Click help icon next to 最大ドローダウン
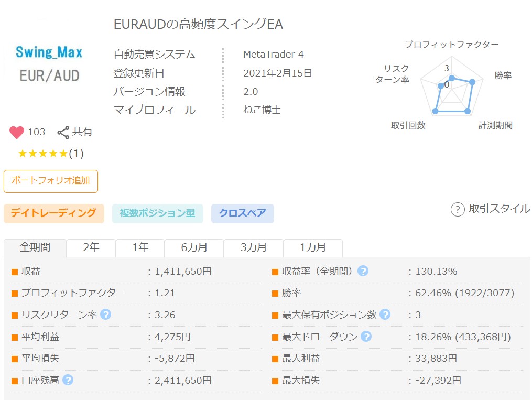The height and width of the screenshot is (400, 532). click(366, 337)
